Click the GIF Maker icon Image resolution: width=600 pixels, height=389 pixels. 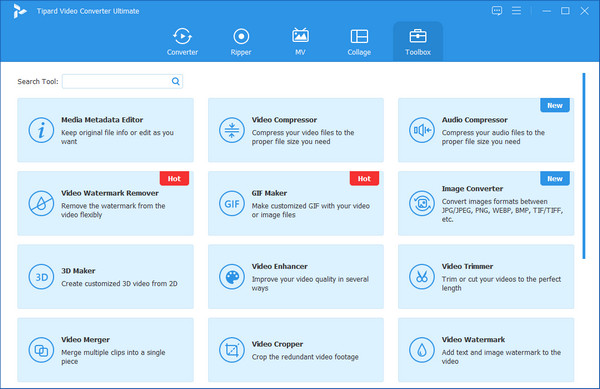232,203
